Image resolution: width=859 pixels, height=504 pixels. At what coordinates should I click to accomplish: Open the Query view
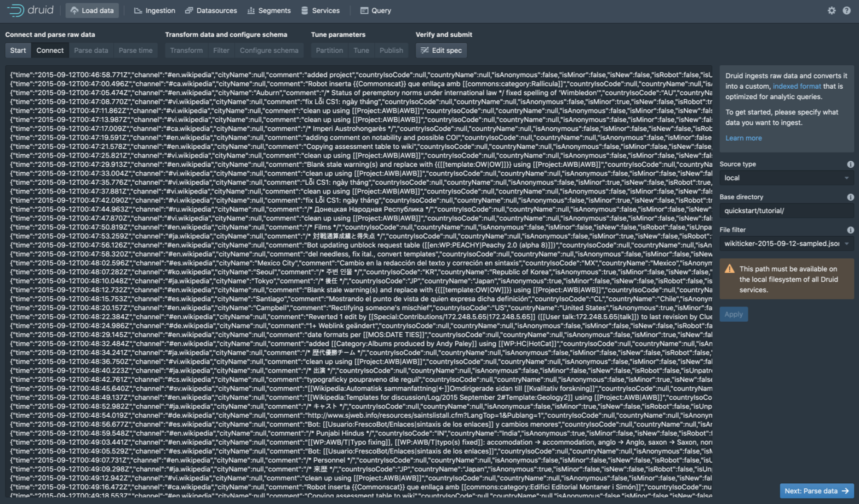coord(376,11)
